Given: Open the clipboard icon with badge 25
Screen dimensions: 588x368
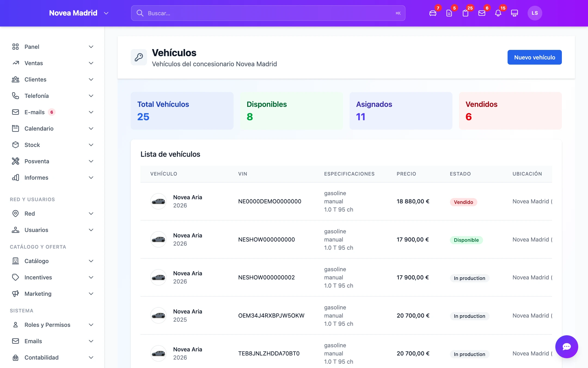Looking at the screenshot, I should point(465,13).
